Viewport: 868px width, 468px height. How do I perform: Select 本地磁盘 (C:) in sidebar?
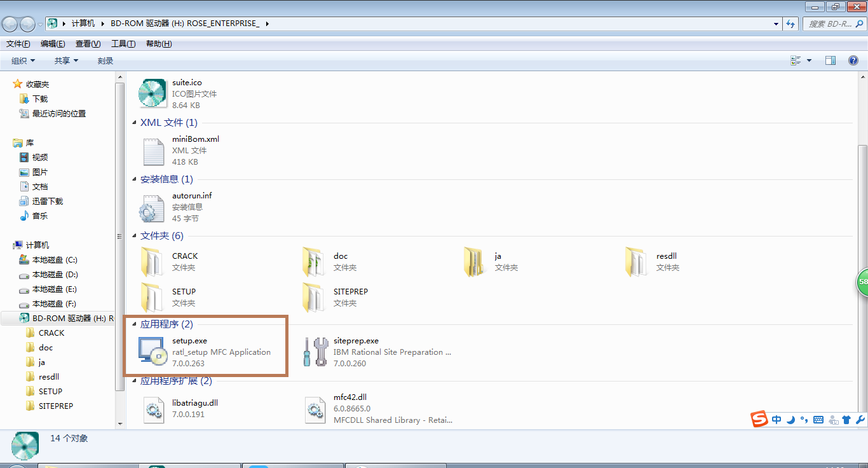click(55, 259)
